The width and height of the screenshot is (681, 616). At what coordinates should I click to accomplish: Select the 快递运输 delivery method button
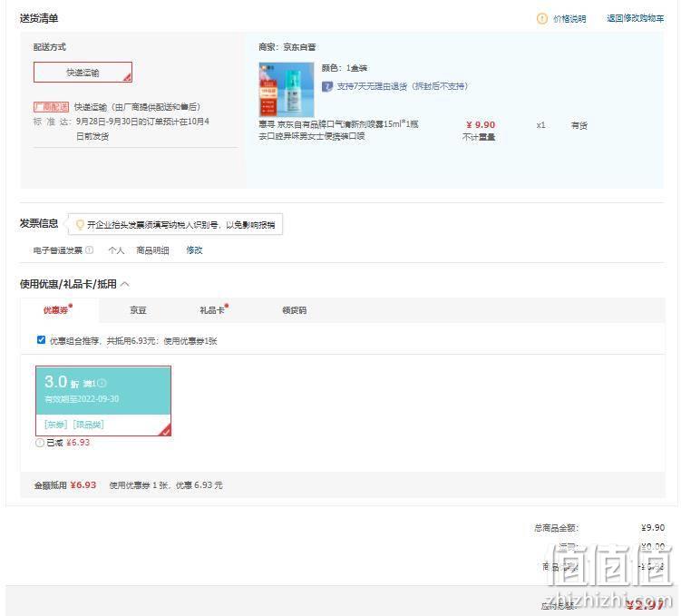[83, 72]
